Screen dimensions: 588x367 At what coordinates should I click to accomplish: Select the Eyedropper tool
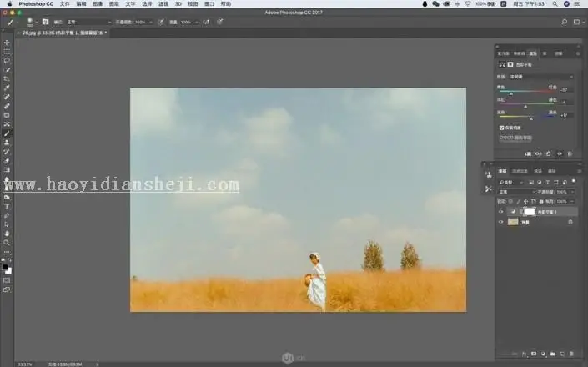[x=7, y=88]
